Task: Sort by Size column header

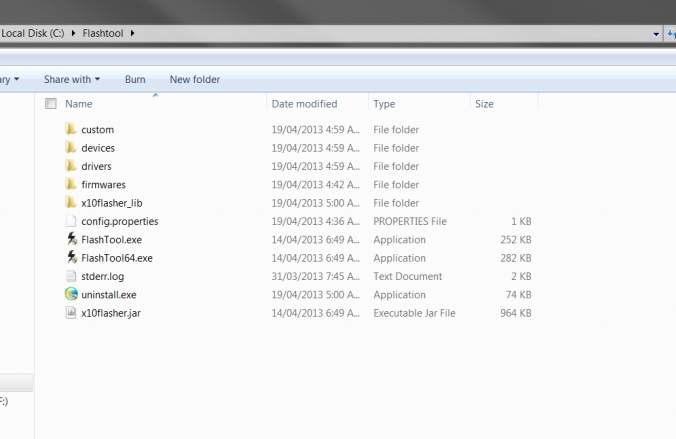Action: pyautogui.click(x=484, y=104)
